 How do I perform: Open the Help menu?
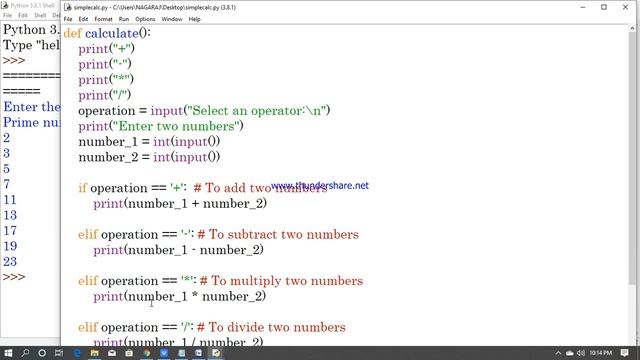pyautogui.click(x=194, y=19)
